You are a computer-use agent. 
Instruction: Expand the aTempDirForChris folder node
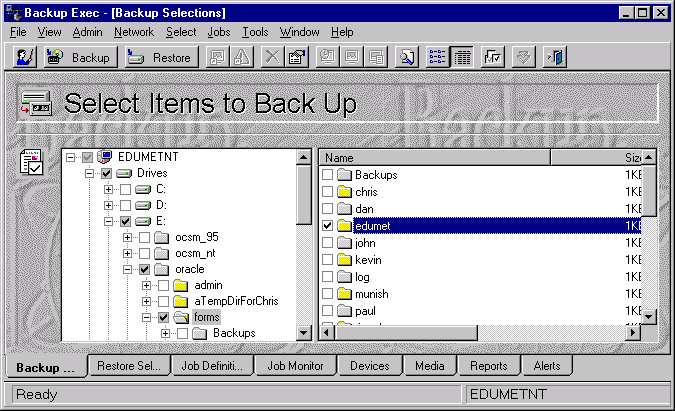pos(146,301)
